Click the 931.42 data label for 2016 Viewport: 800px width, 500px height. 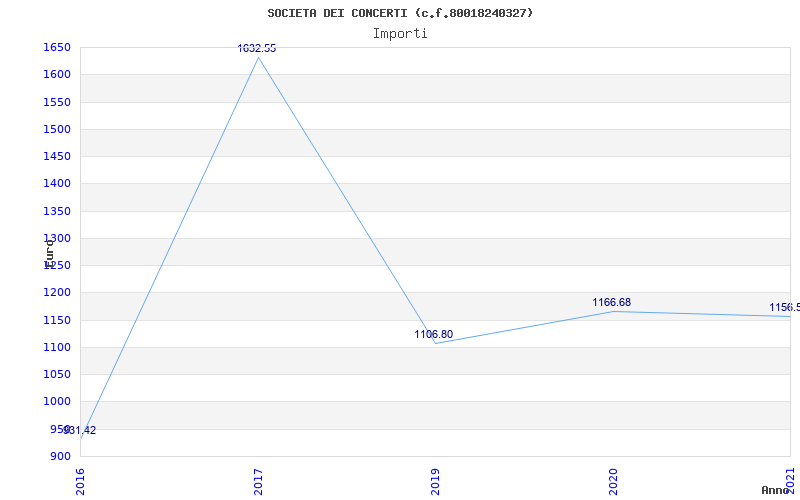tap(80, 431)
